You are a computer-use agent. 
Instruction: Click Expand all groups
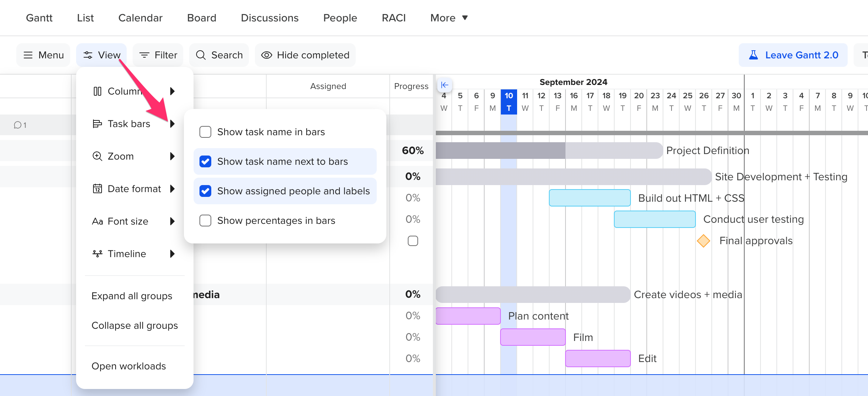132,296
